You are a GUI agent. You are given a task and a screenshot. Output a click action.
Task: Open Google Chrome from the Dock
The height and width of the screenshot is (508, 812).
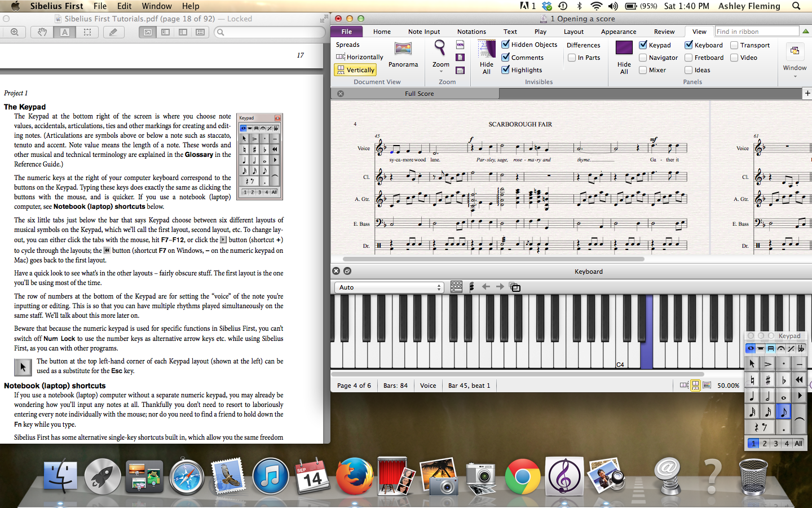click(x=522, y=476)
